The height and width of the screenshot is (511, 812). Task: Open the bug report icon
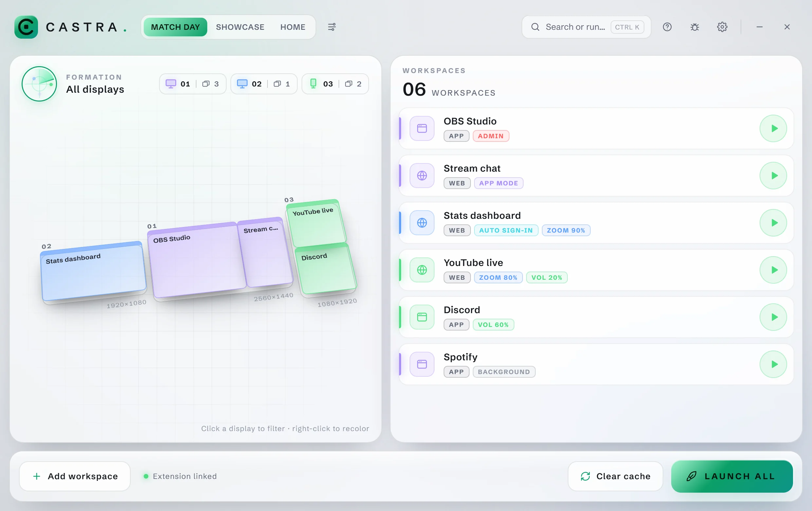coord(695,27)
